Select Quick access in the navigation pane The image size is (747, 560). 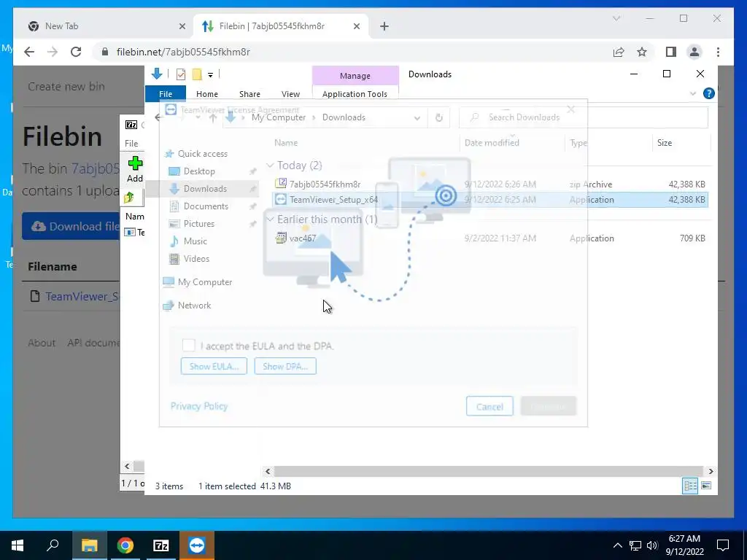(x=202, y=153)
